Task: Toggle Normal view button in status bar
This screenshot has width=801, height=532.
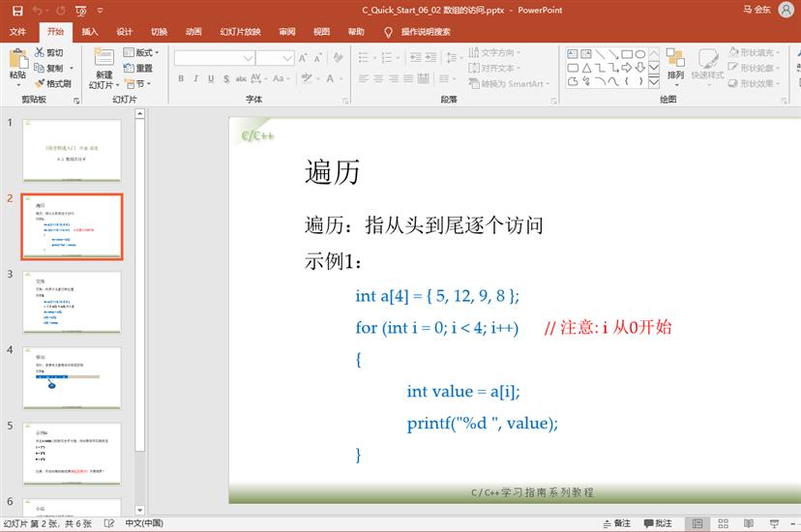Action: [x=697, y=523]
